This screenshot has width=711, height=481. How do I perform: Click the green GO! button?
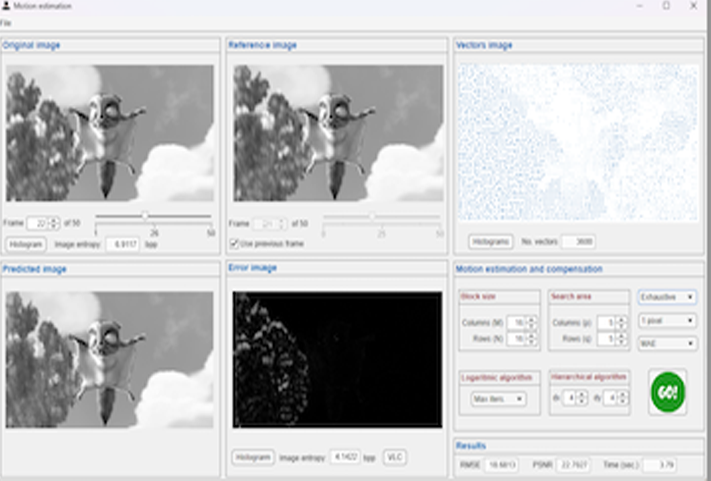click(x=667, y=392)
